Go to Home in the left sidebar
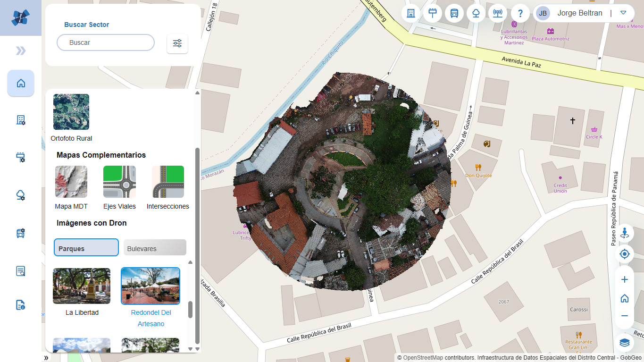Viewport: 644px width, 362px height. (21, 84)
